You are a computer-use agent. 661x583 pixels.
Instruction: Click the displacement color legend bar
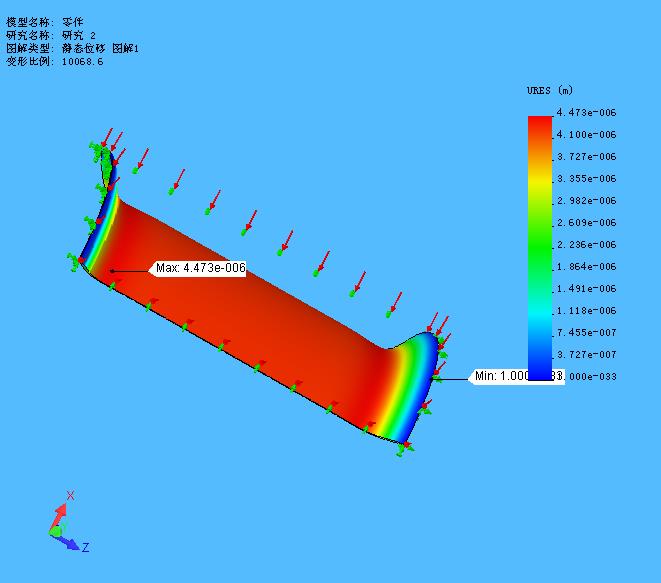tap(540, 248)
